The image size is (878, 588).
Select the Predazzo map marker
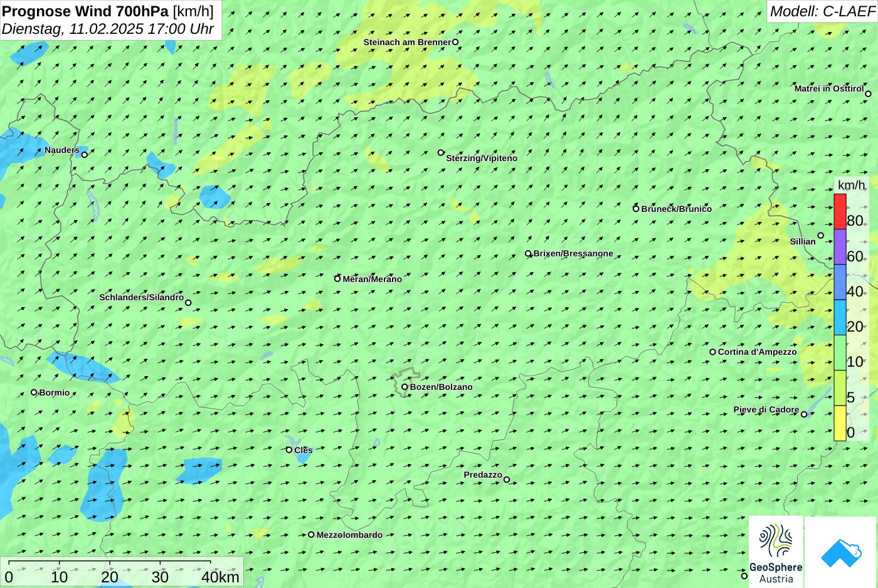point(507,480)
